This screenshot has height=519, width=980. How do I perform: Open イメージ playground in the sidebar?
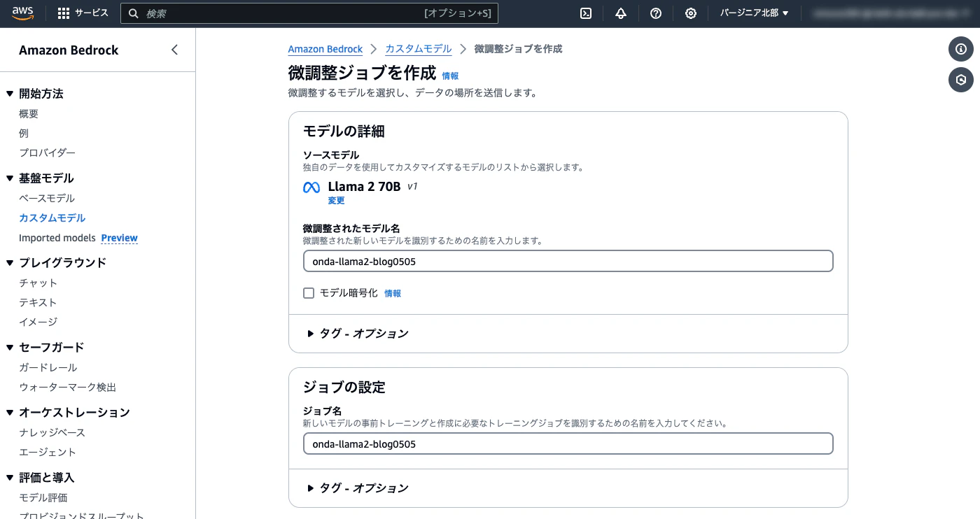[38, 322]
